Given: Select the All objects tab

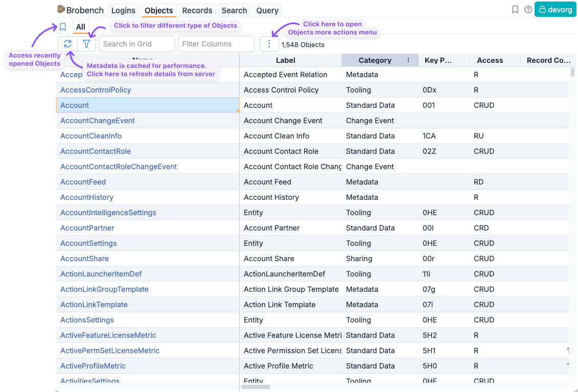Looking at the screenshot, I should pos(80,27).
